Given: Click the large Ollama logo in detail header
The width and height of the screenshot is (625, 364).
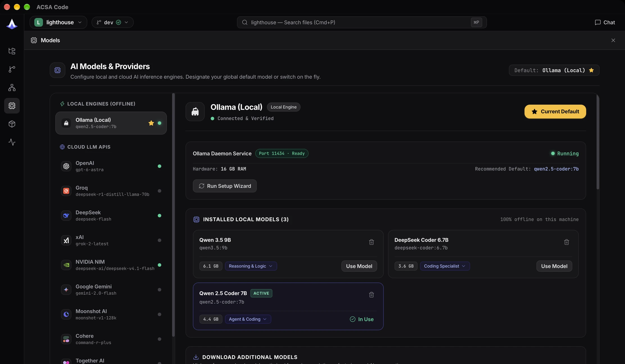Looking at the screenshot, I should point(195,111).
